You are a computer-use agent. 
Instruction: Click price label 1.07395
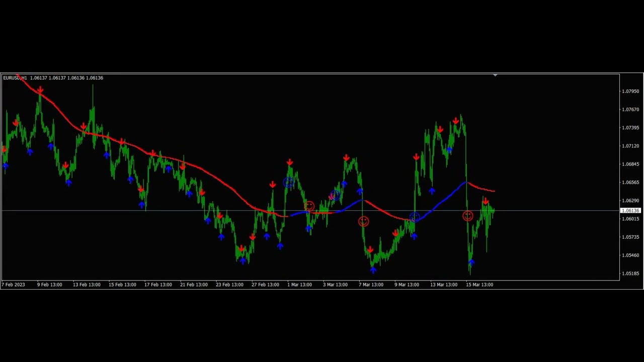(630, 128)
